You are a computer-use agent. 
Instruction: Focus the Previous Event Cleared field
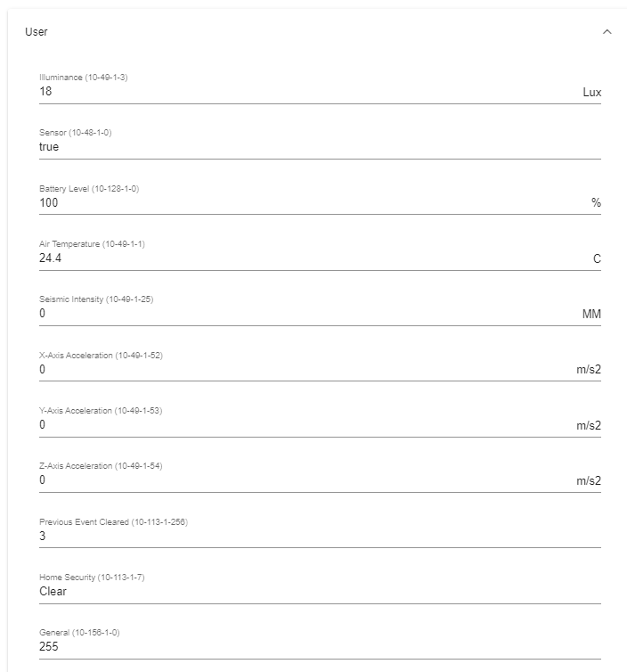click(x=320, y=537)
